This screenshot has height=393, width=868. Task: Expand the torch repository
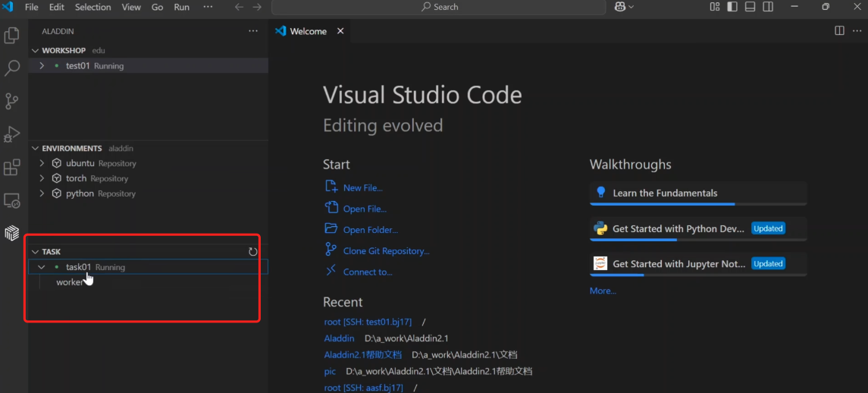pyautogui.click(x=42, y=178)
